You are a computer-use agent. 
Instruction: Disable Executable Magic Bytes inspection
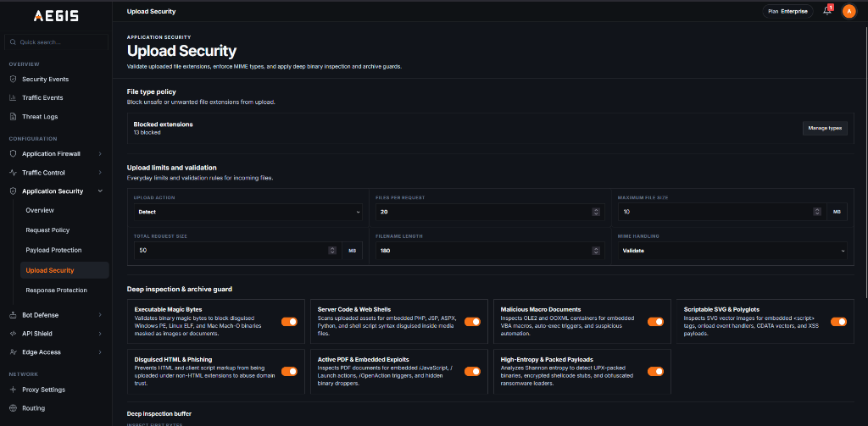coord(290,322)
